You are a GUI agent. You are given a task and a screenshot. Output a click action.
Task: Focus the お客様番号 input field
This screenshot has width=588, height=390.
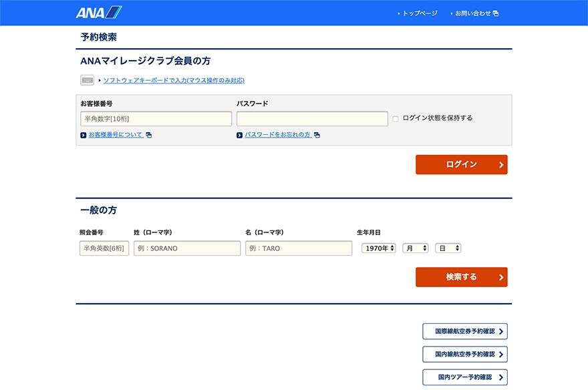(x=156, y=119)
